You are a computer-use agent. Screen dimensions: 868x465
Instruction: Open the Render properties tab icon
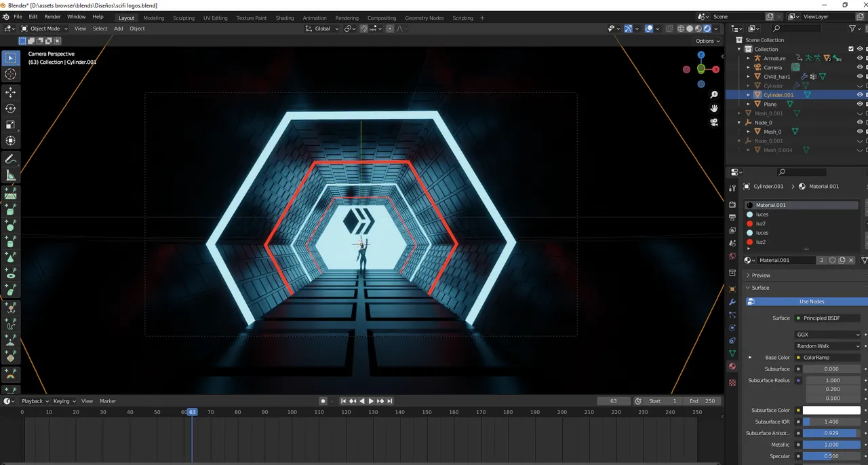pos(732,204)
